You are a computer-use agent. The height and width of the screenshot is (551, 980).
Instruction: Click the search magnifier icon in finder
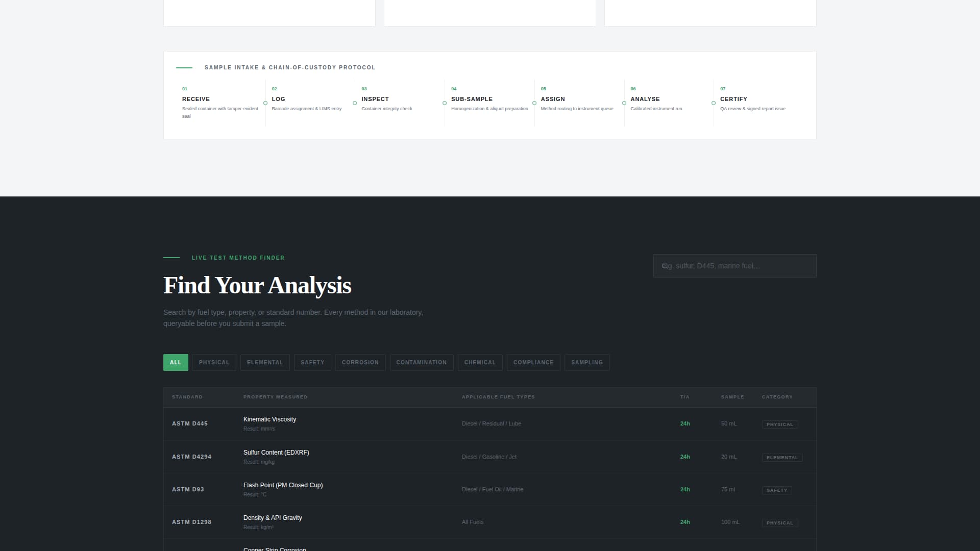point(665,266)
